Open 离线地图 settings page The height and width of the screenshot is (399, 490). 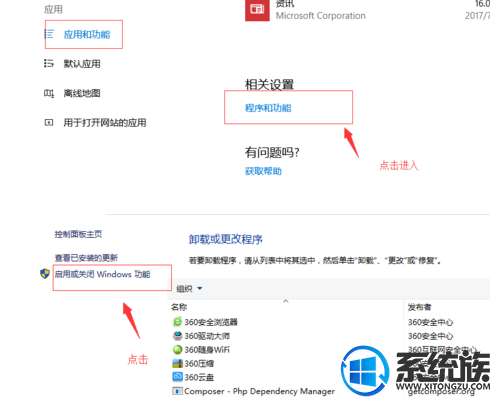point(82,93)
